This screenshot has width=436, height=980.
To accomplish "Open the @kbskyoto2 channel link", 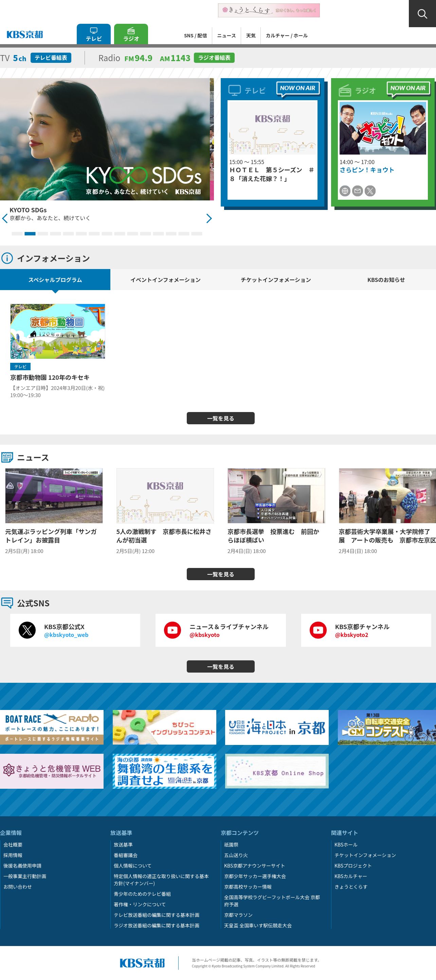I will pos(351,635).
